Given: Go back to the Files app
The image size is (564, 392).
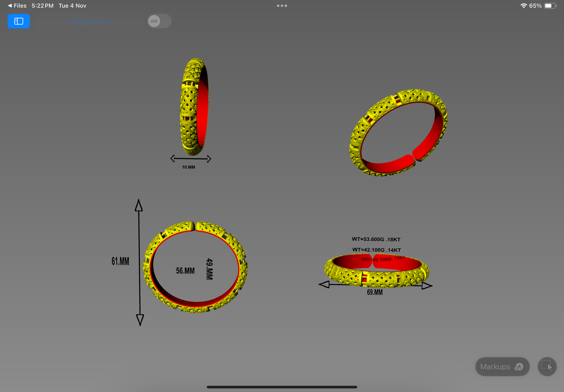Looking at the screenshot, I should click(17, 6).
